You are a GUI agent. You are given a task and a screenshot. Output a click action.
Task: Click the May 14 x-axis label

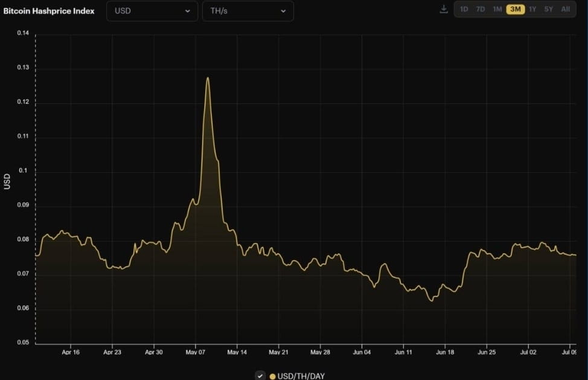pyautogui.click(x=237, y=352)
